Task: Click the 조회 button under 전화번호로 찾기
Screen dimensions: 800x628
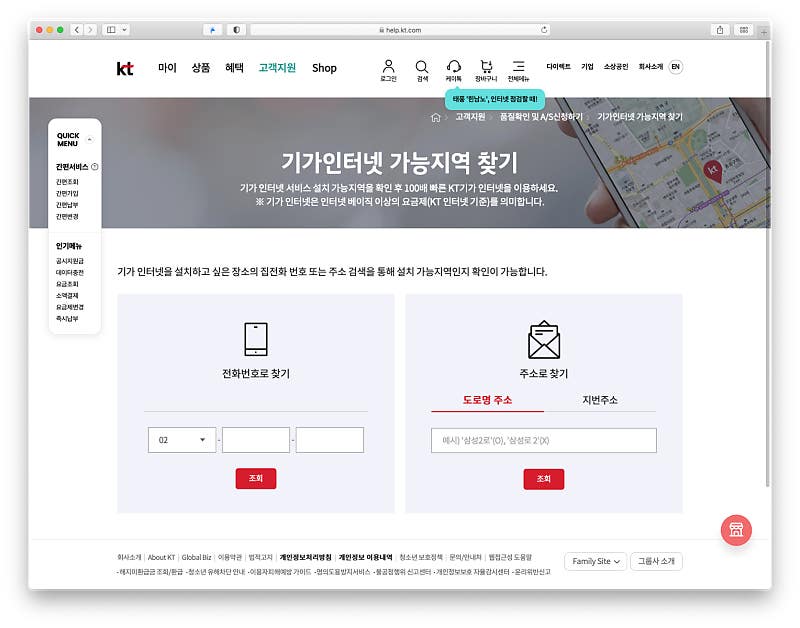Action: pyautogui.click(x=256, y=479)
